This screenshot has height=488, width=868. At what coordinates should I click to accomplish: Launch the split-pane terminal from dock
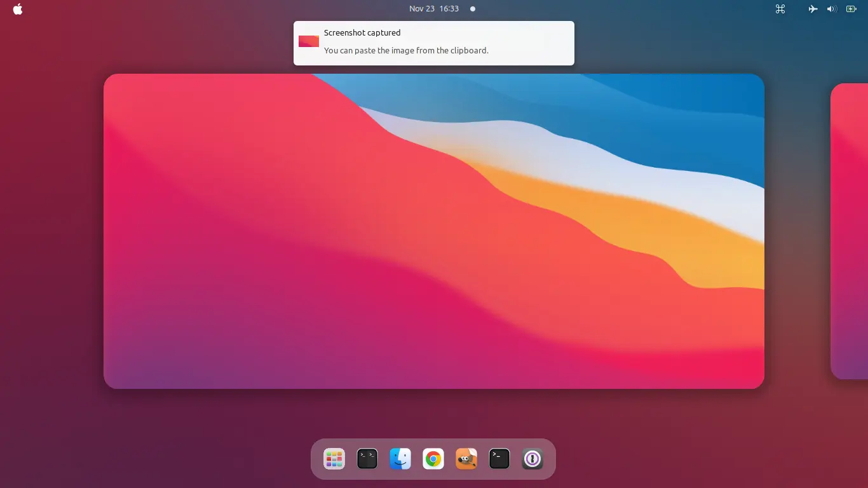coord(367,459)
